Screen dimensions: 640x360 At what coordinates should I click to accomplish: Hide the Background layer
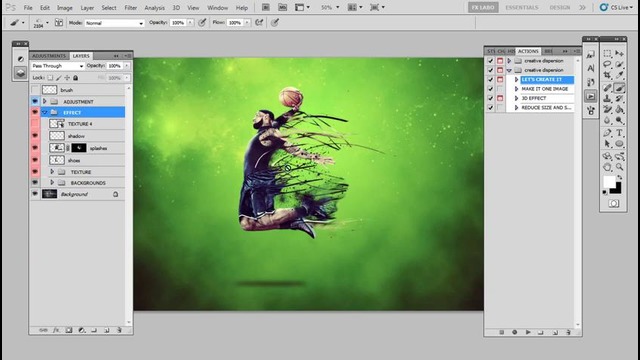35,194
